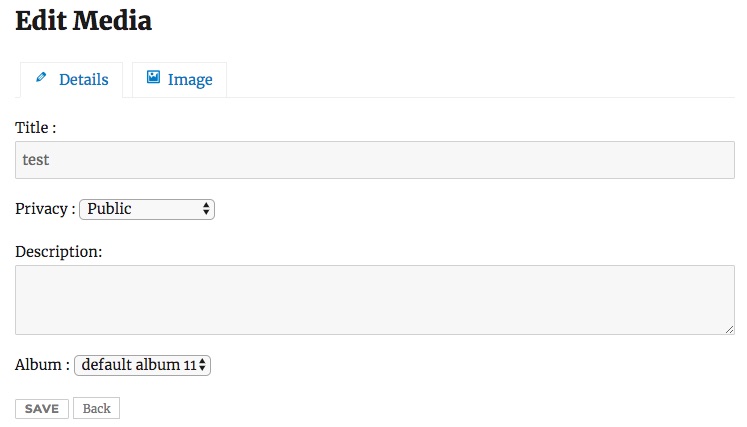Click inside the Description text area
The image size is (747, 427).
click(375, 300)
